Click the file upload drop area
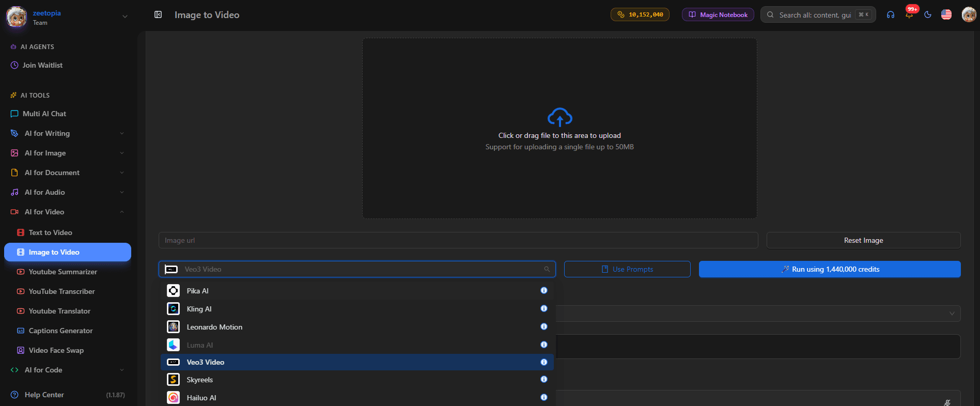This screenshot has width=980, height=406. [x=559, y=128]
